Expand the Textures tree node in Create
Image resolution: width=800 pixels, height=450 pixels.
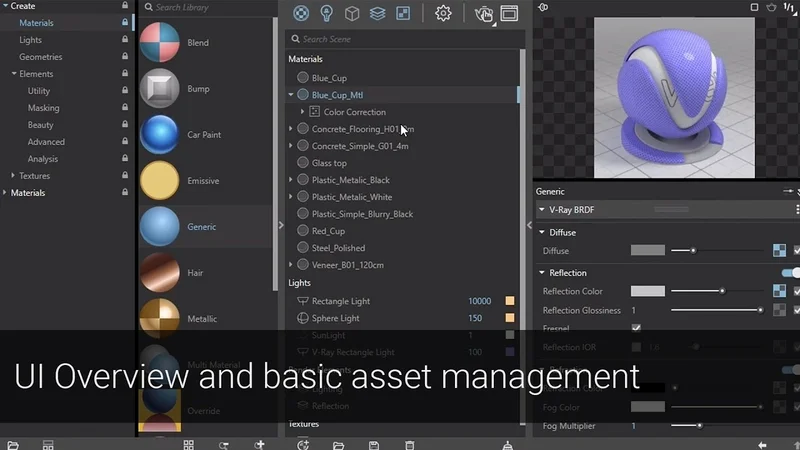point(14,176)
